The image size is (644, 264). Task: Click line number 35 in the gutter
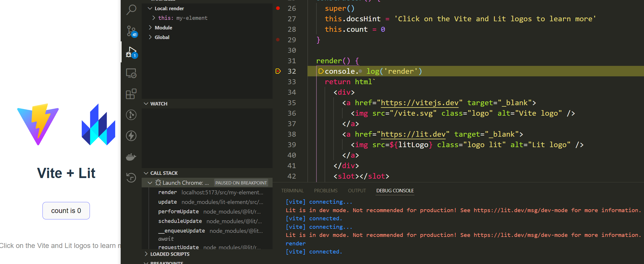(x=292, y=103)
